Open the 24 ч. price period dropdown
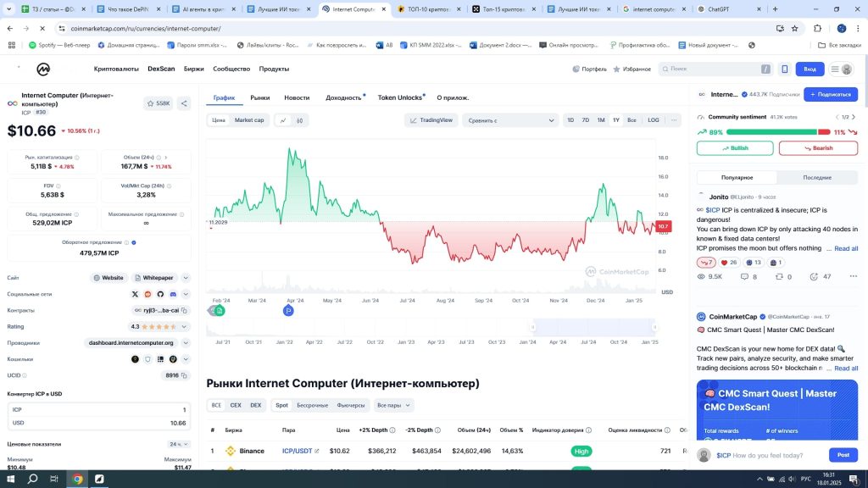Screen dimensions: 868x488 pos(180,444)
